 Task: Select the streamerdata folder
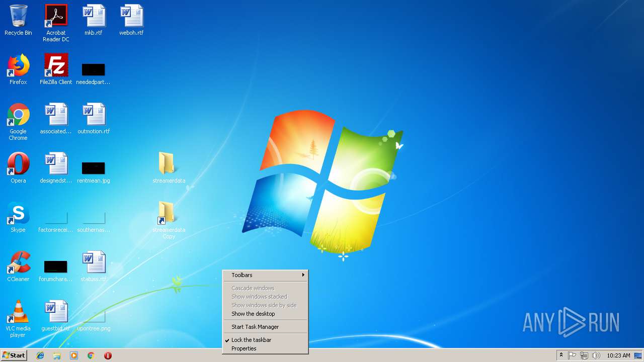tap(169, 168)
